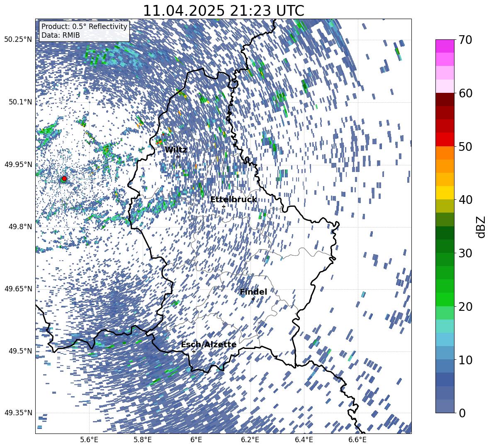This screenshot has height=448, width=491.
Task: Click the 50.1°N latitude label
Action: [x=20, y=102]
